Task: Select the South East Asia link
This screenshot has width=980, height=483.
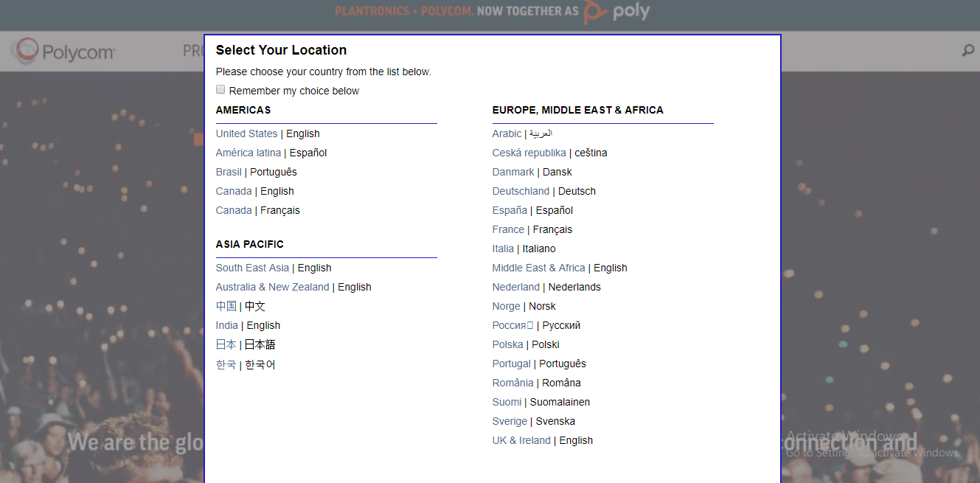Action: coord(252,268)
